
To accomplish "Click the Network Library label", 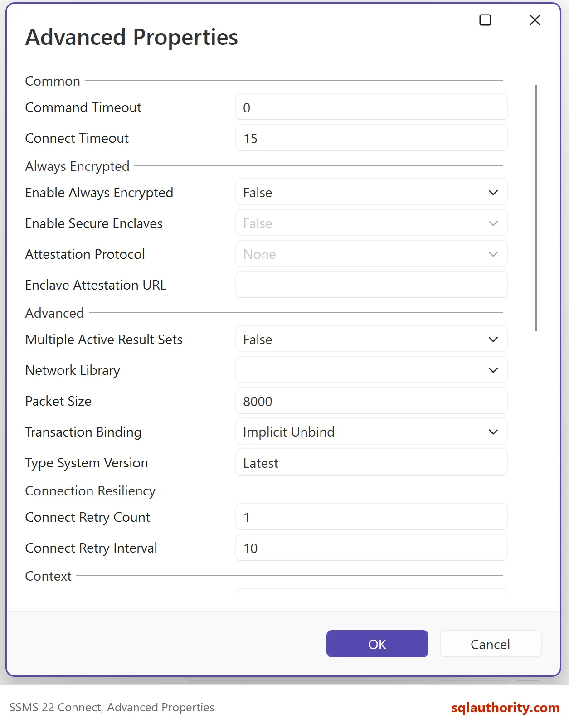I will click(73, 370).
